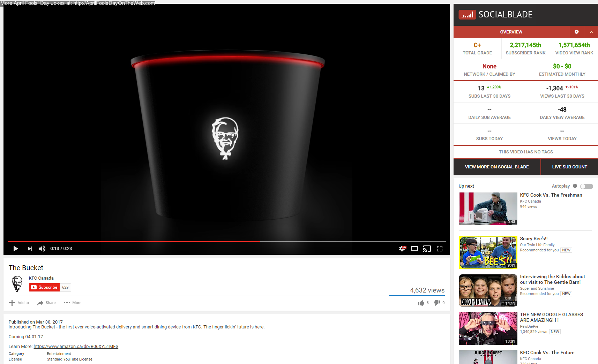The height and width of the screenshot is (364, 598).
Task: Click 'Super and Sunshine' channel name
Action: (x=537, y=289)
